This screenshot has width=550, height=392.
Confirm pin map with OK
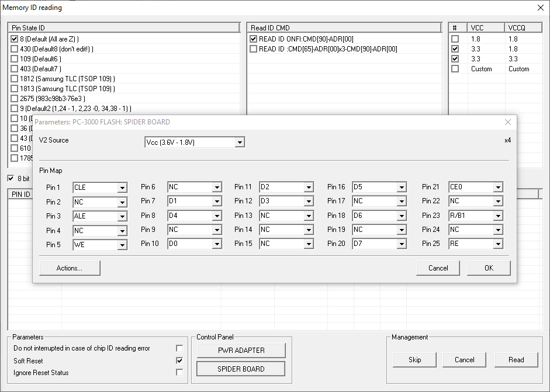pos(489,268)
